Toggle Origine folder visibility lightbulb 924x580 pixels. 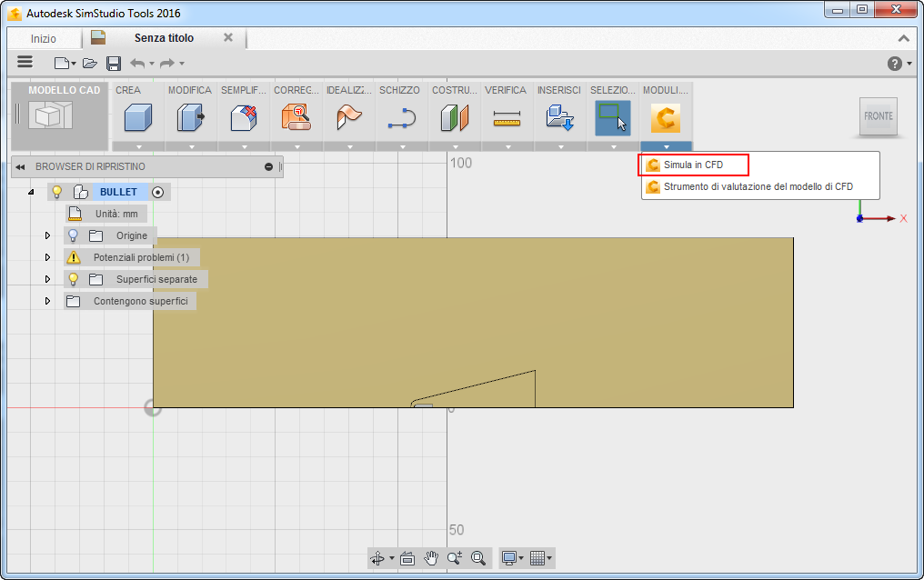[x=73, y=235]
